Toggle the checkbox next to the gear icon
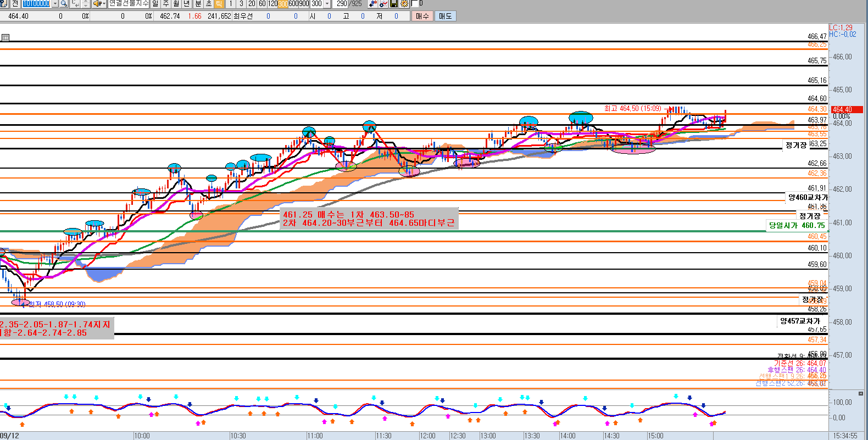868x440 pixels. pos(415,4)
